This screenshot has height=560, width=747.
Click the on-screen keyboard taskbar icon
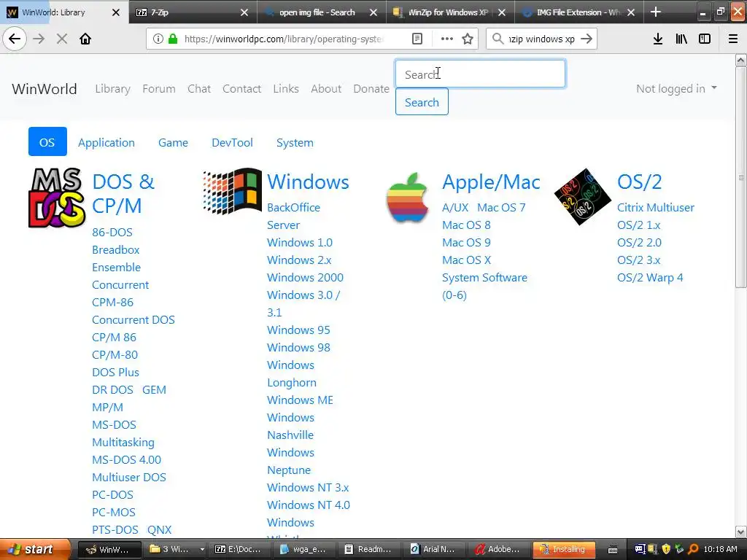pos(613,550)
